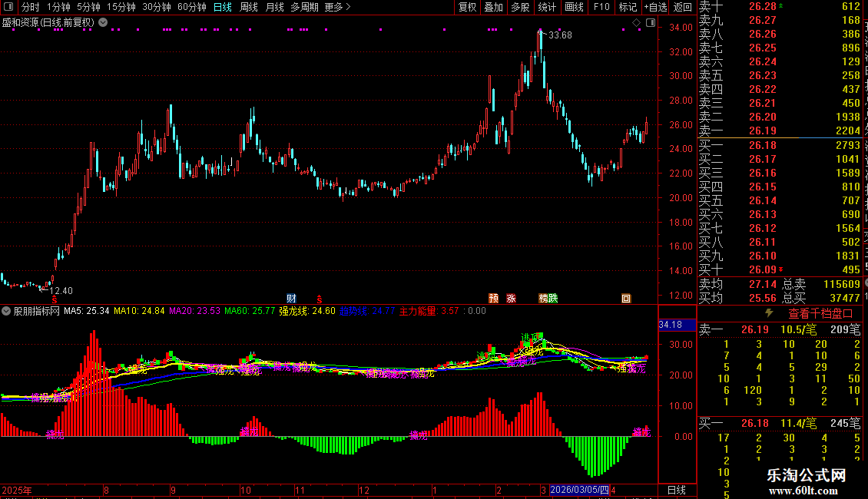Screen dimensions: 868x499
Task: Click the 34.18 indicator value box
Action: point(677,325)
